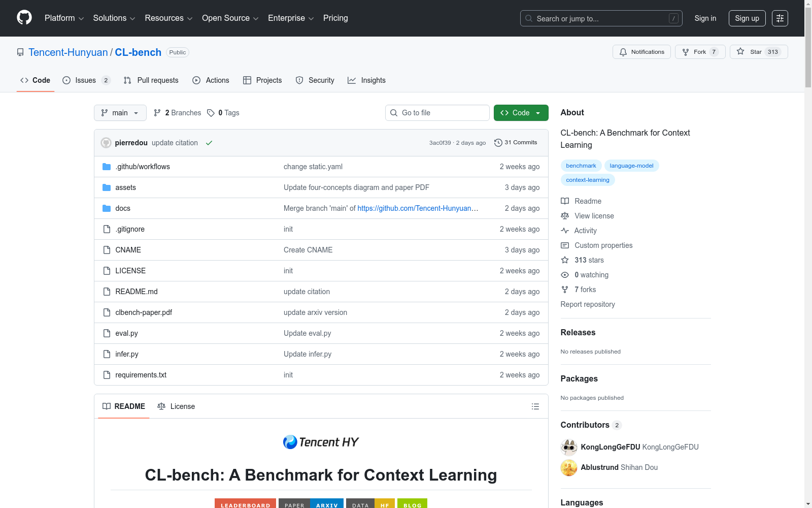This screenshot has width=812, height=508.
Task: Click the DATA HF badge
Action: [x=370, y=504]
